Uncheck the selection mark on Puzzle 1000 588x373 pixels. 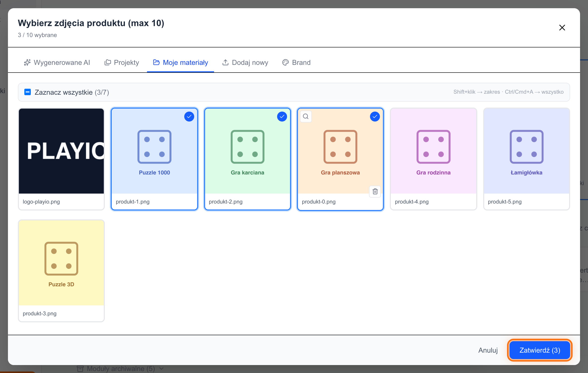[x=189, y=117]
